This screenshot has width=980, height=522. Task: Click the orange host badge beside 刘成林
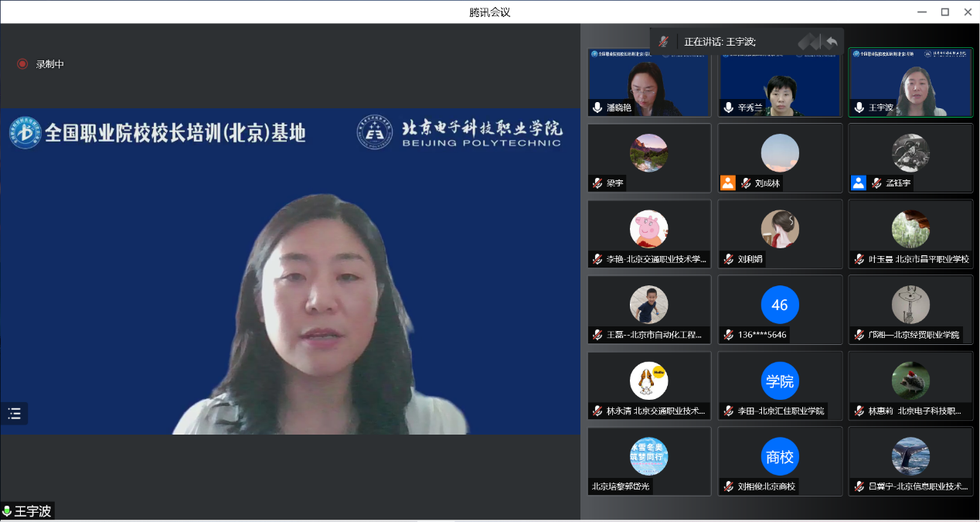pos(727,183)
